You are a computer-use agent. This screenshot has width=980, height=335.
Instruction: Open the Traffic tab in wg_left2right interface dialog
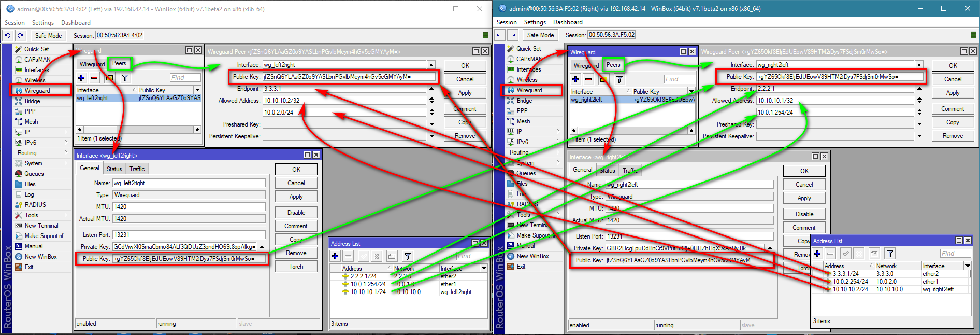click(137, 169)
